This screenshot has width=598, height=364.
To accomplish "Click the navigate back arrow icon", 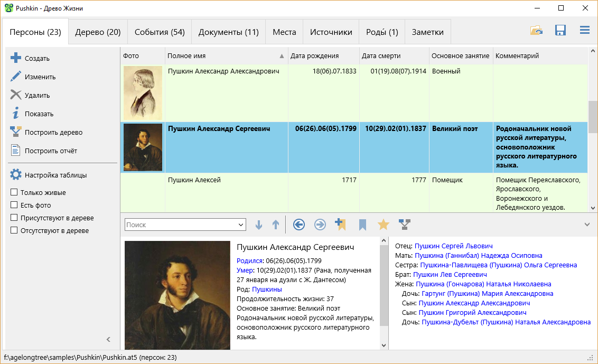I will [299, 225].
